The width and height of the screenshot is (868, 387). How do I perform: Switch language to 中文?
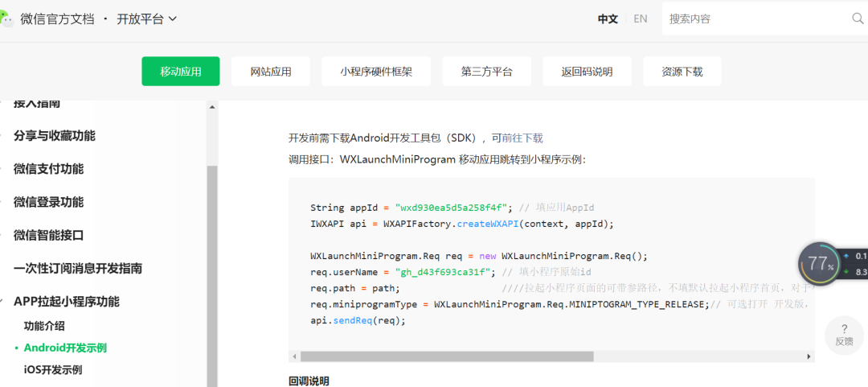pos(608,19)
